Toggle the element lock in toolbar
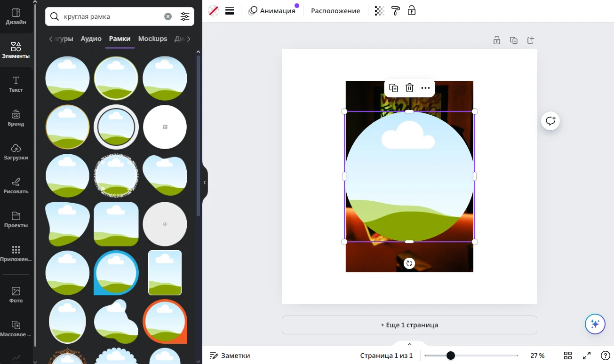This screenshot has width=614, height=364. pos(412,10)
